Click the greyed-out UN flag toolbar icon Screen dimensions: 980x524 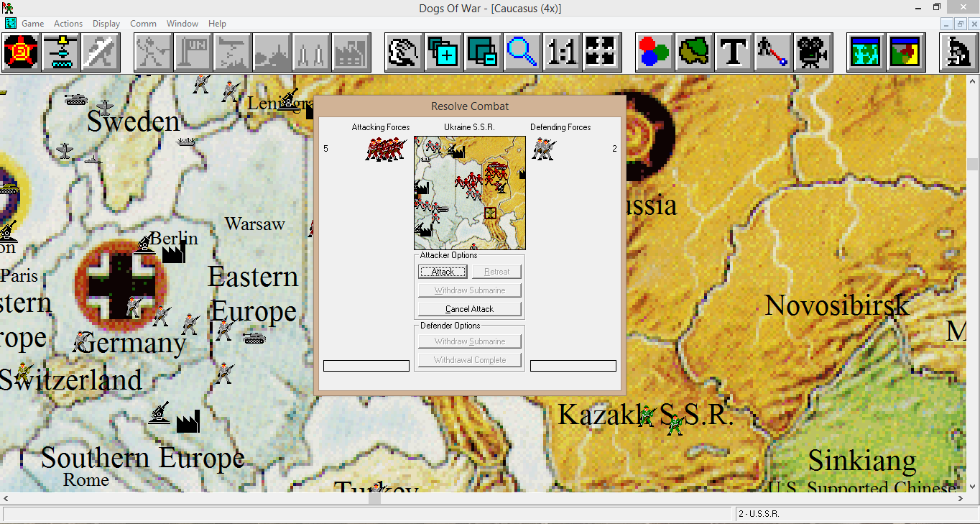coord(193,52)
